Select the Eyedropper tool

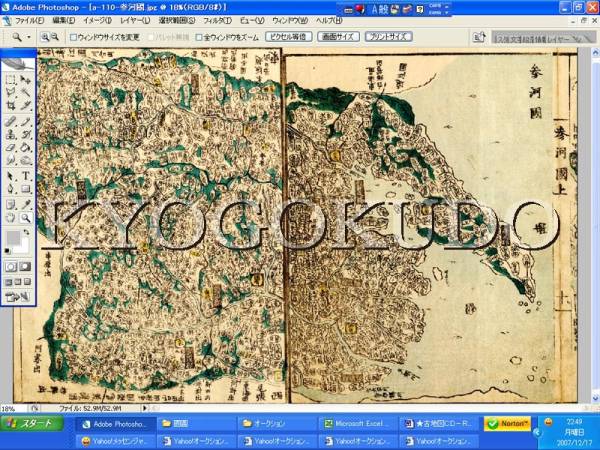[x=25, y=205]
